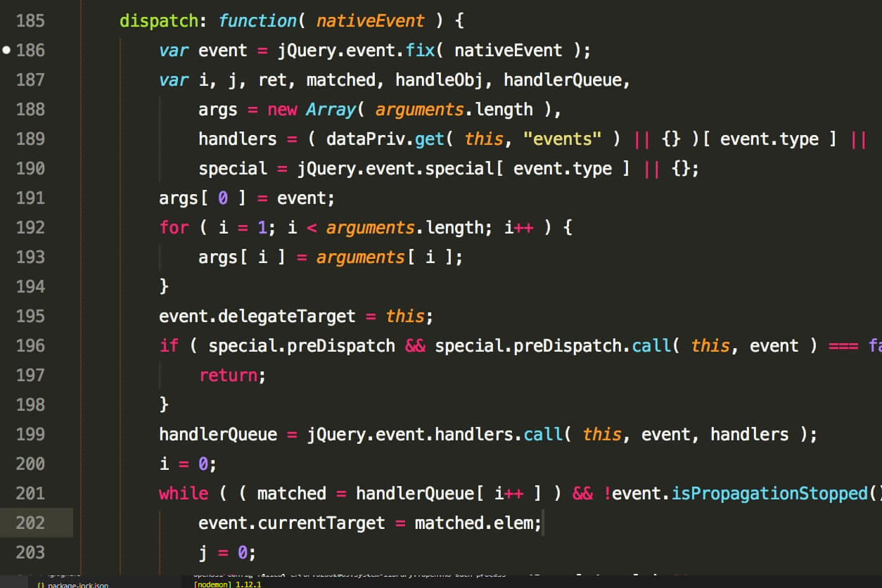Click the 'j = 0;' statement on line 203
Viewport: 882px width, 588px height.
[x=228, y=553]
